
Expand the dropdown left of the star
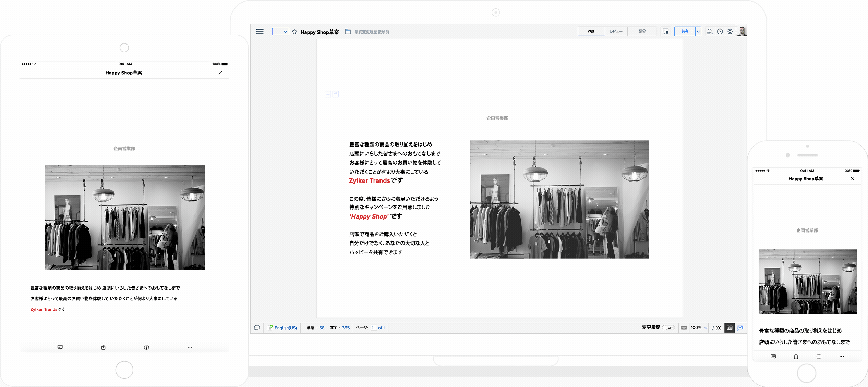point(280,32)
